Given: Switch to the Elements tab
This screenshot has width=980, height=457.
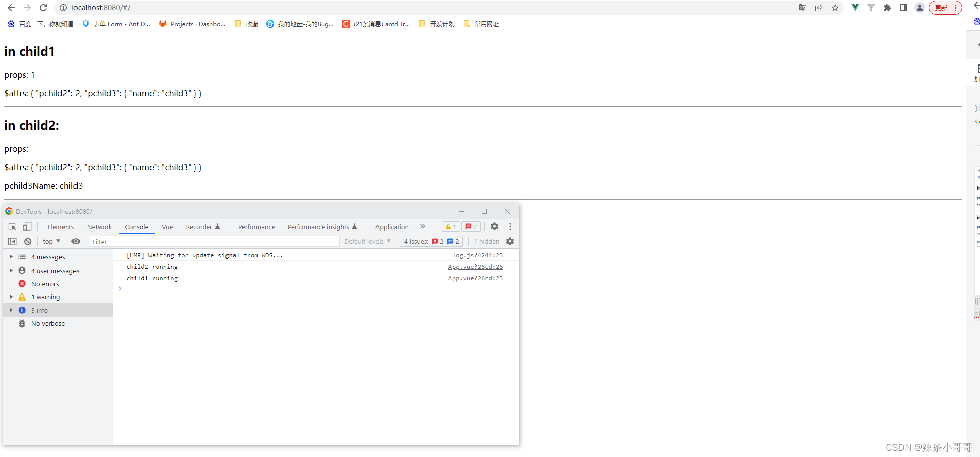Looking at the screenshot, I should 60,227.
